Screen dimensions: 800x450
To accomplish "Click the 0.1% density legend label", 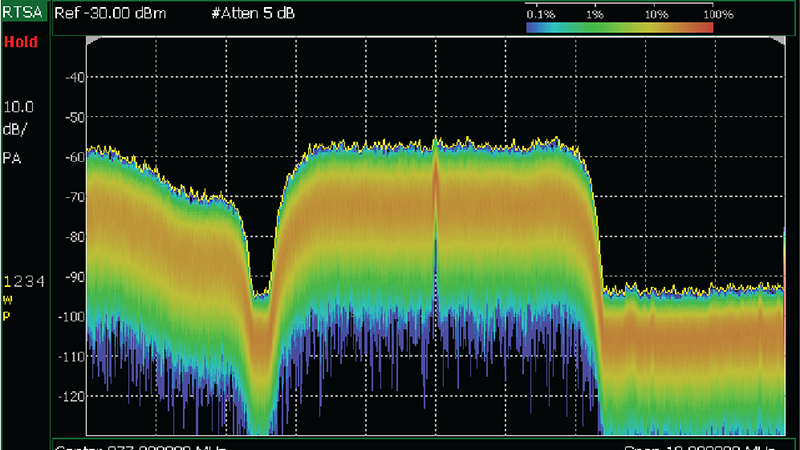I will [541, 15].
